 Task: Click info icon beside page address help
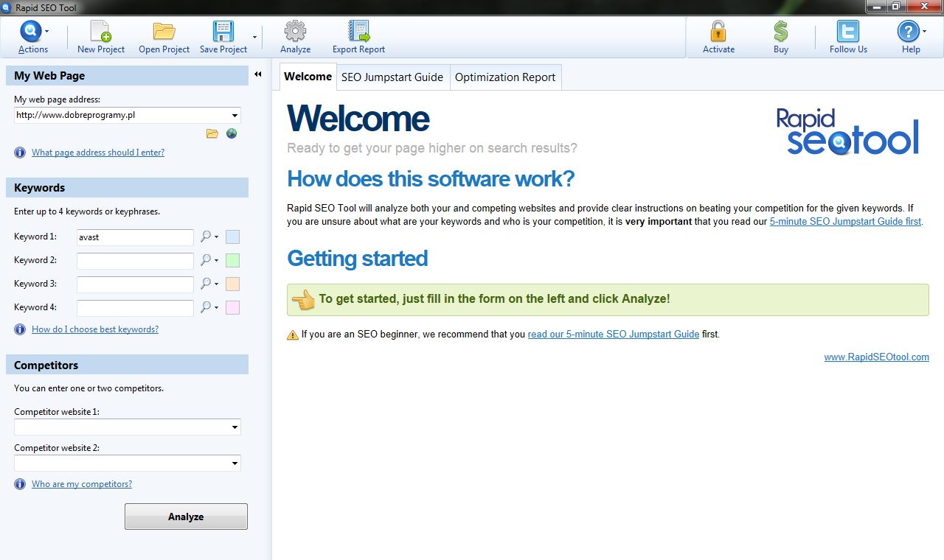click(x=20, y=153)
